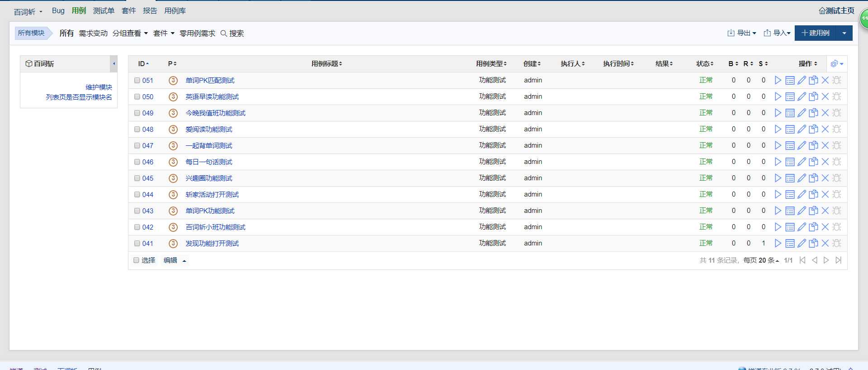
Task: Go to the next page of records
Action: 826,260
